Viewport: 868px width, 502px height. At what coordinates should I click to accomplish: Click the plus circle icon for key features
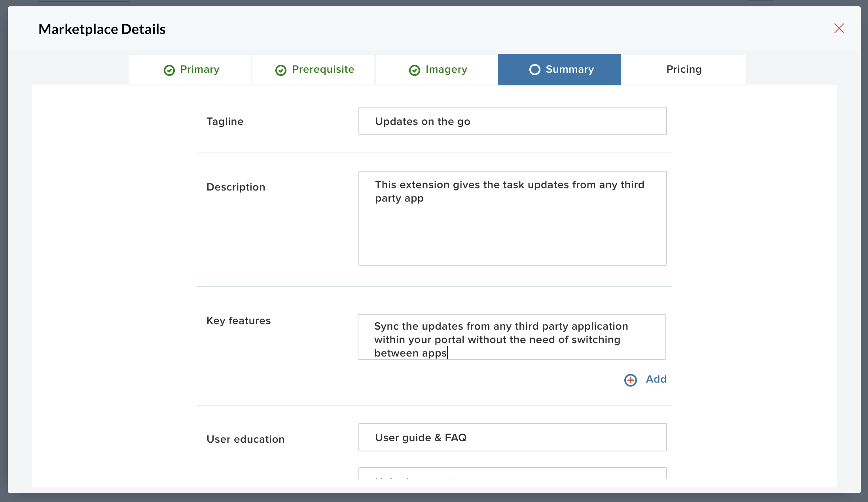coord(631,380)
